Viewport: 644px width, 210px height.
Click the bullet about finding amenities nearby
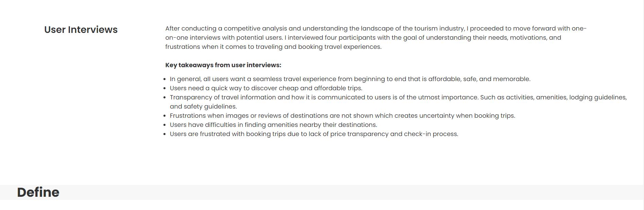273,125
